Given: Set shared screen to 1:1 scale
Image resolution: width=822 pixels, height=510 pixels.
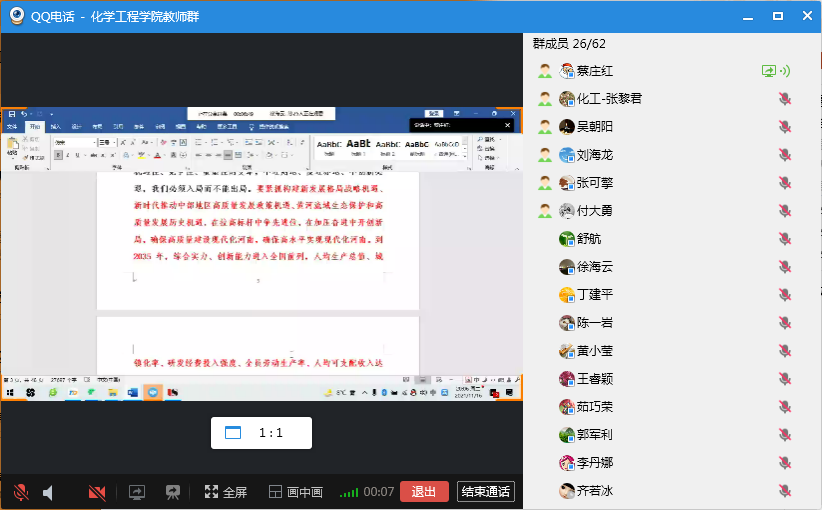Looking at the screenshot, I should click(261, 433).
